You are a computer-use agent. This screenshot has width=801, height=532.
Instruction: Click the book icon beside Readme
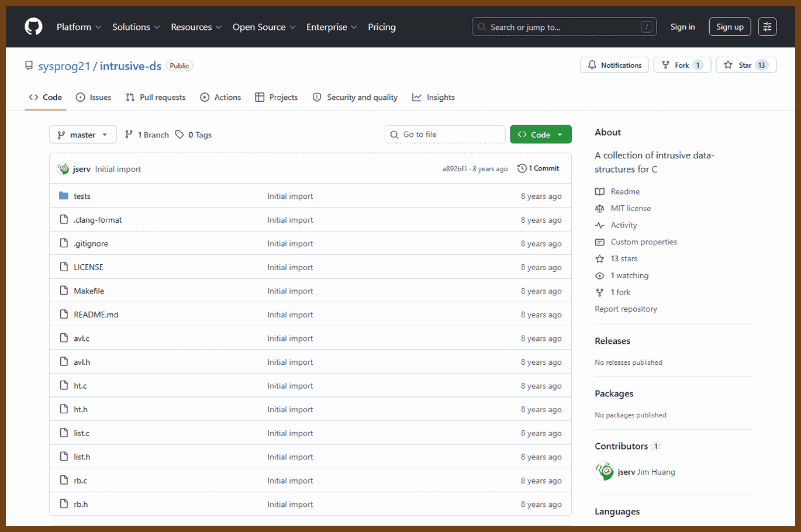(x=600, y=192)
